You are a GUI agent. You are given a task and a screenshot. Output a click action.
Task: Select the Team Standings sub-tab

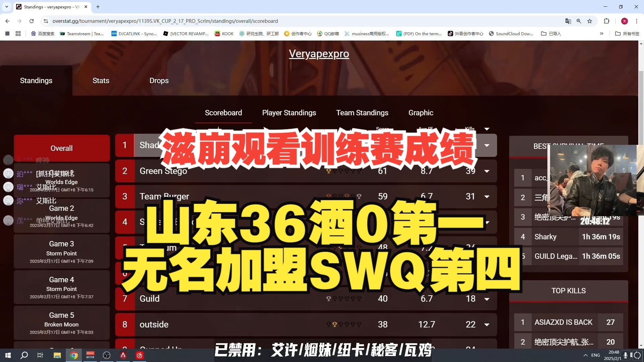click(362, 113)
